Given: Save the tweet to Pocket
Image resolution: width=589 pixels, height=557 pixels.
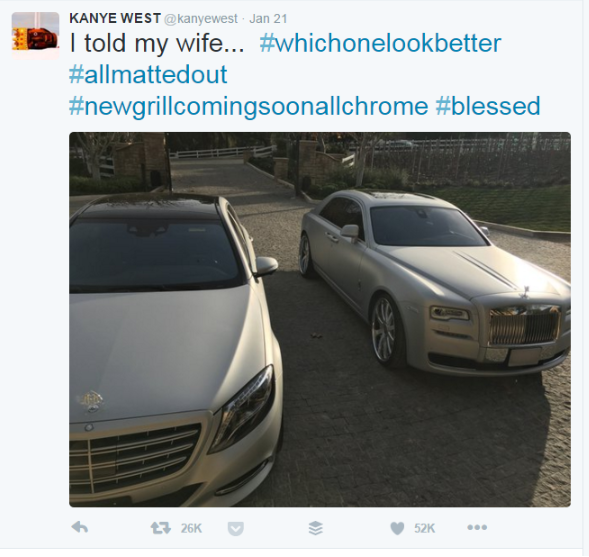Looking at the screenshot, I should (236, 528).
